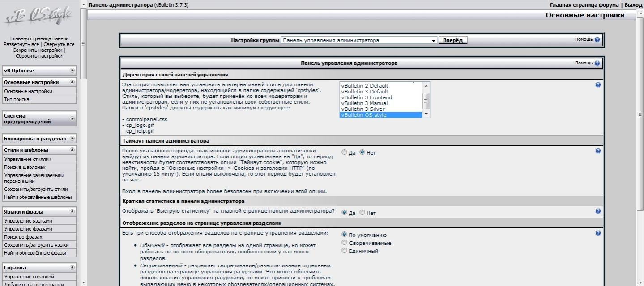Click the vB OS style logo
The height and width of the screenshot is (286, 644).
[x=38, y=17]
